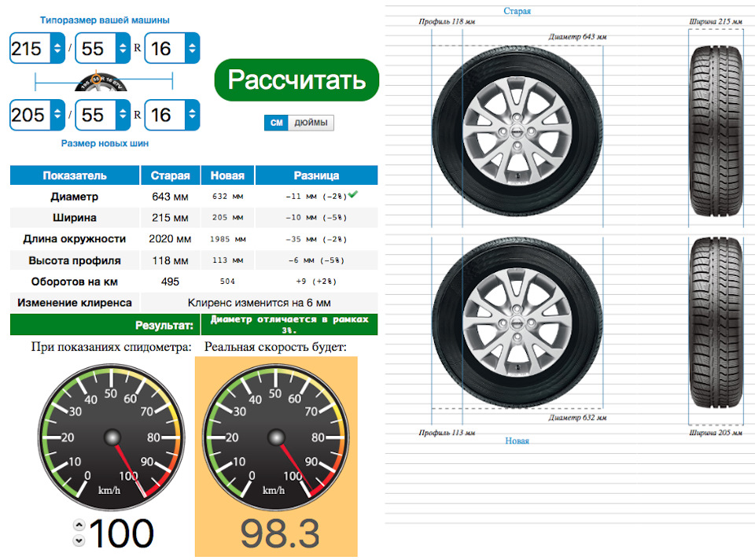Click the Клиренс изменится на 6 мм text
This screenshot has height=560, width=755.
pos(259,303)
